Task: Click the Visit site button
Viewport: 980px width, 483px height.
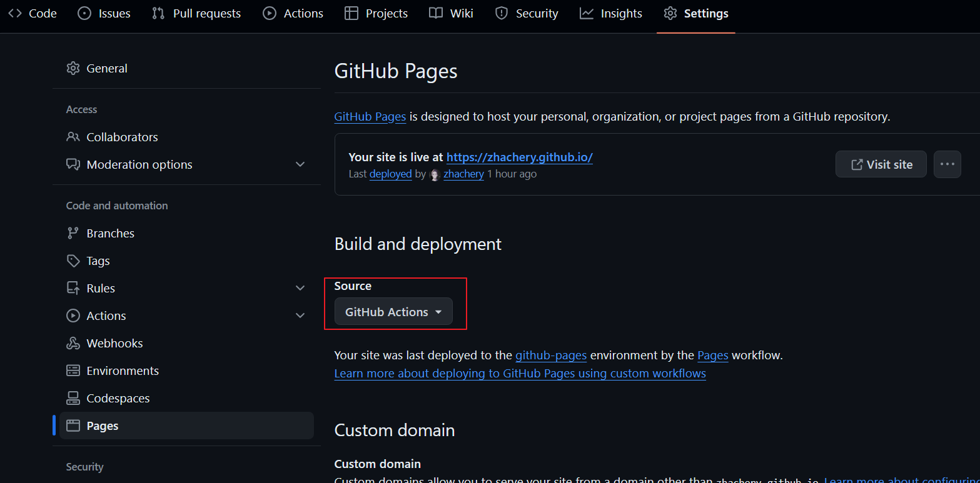Action: [881, 164]
